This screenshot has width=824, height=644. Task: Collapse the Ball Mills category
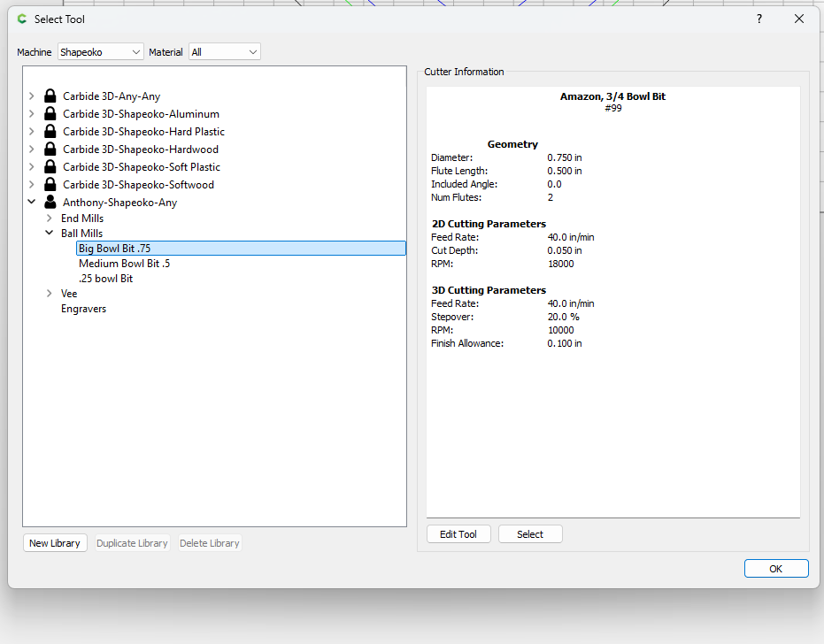(x=50, y=234)
